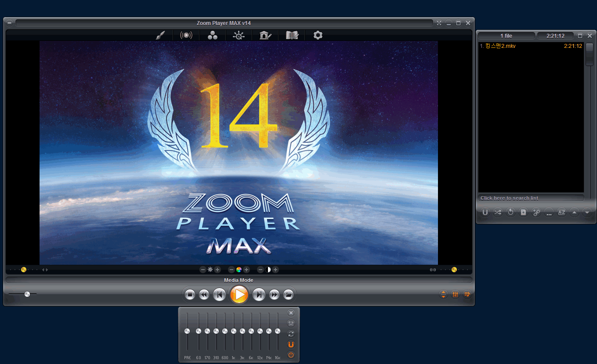Click the 170 Hz equalizer slider
Viewport: 597px width, 364px height.
pos(207,331)
